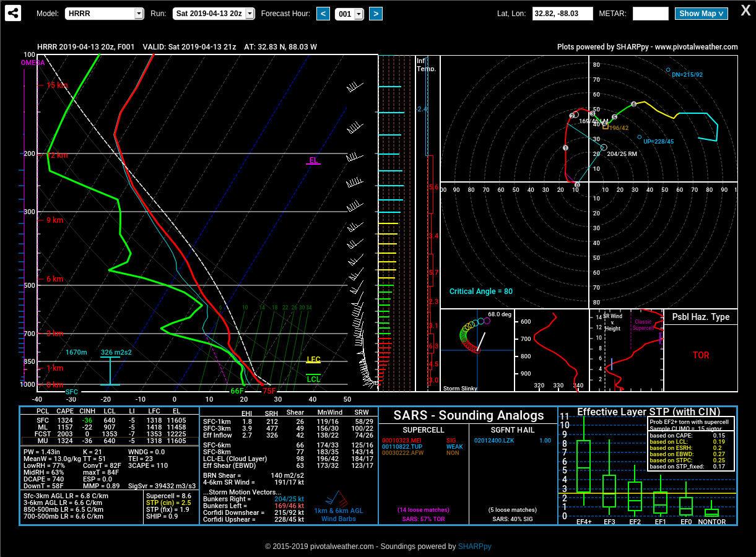Click the MU parcel row in table
The height and width of the screenshot is (557, 756).
click(x=109, y=441)
